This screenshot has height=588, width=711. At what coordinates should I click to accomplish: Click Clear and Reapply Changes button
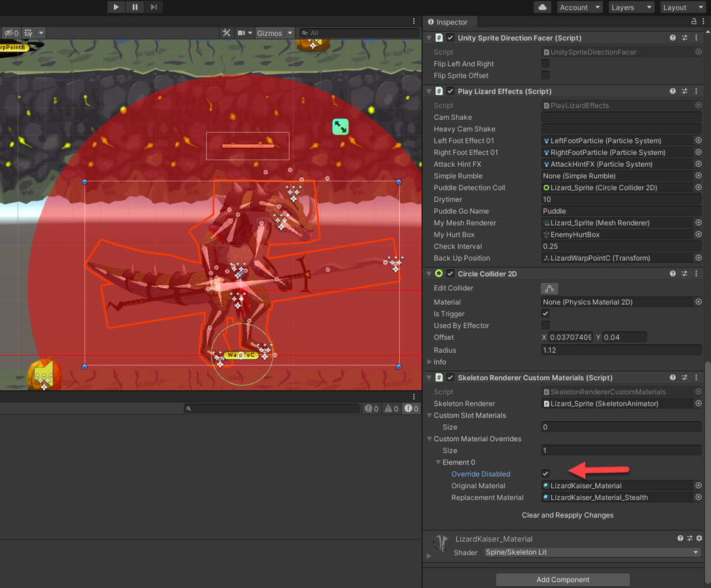click(x=568, y=515)
